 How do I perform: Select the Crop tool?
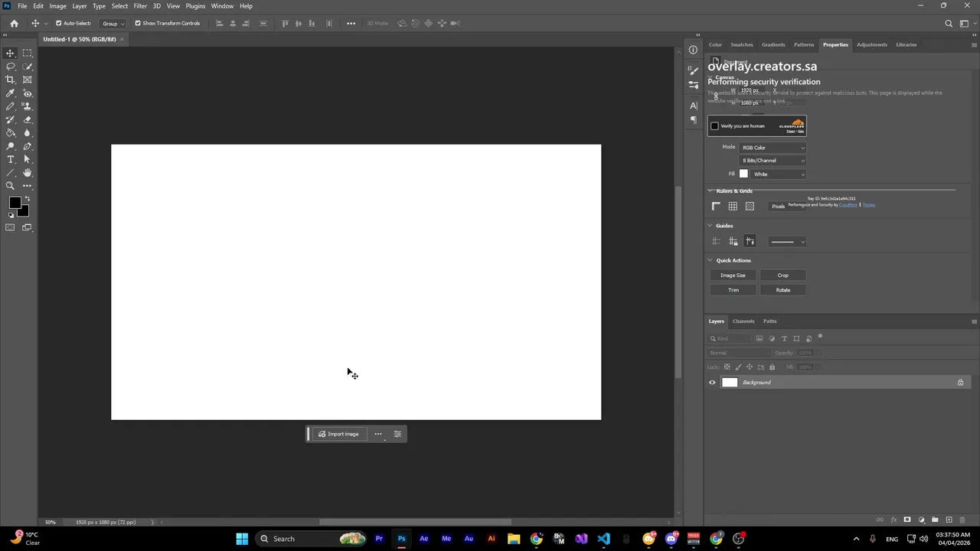coord(11,80)
